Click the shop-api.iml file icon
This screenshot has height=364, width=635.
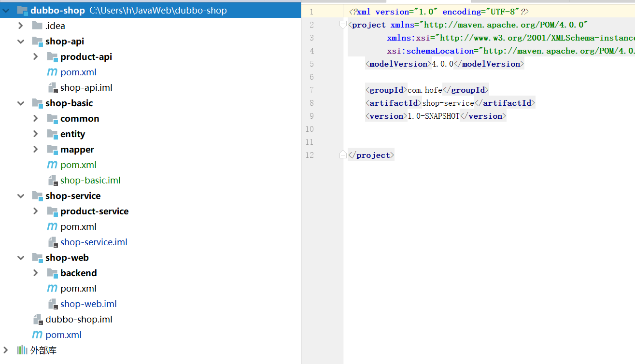coord(53,88)
